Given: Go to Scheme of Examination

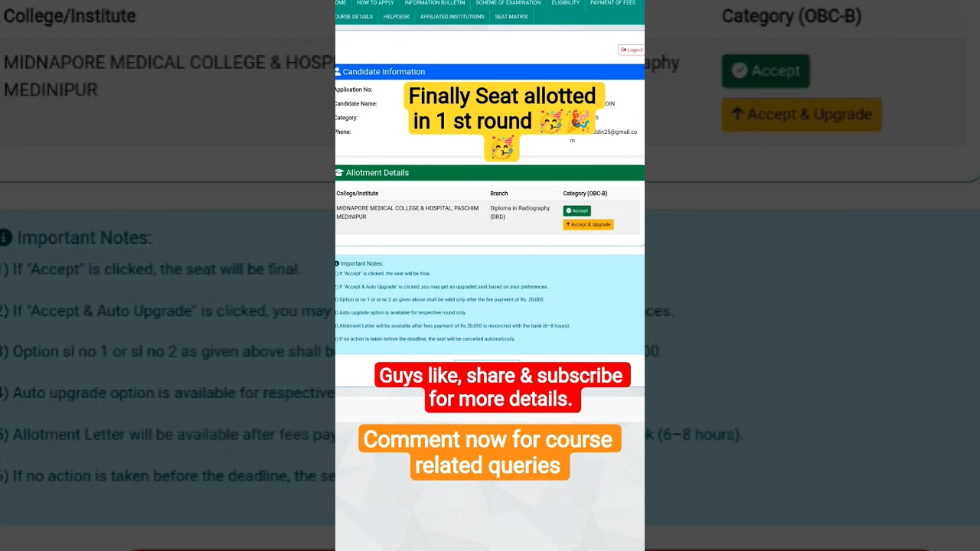Looking at the screenshot, I should (508, 3).
